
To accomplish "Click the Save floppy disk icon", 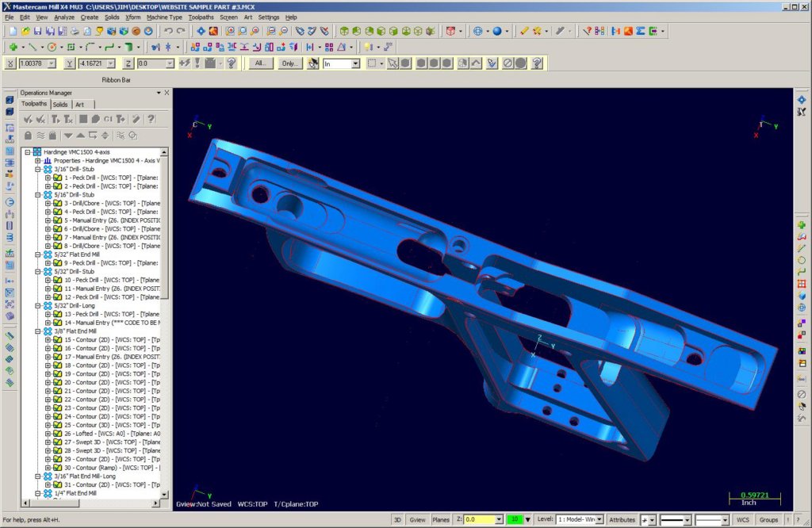I will pos(38,31).
